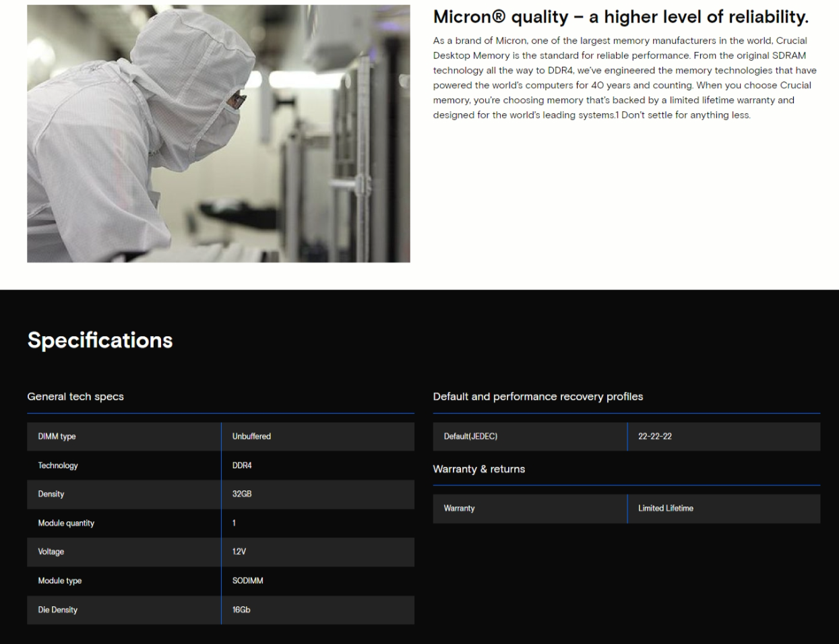Select the Limited Lifetime warranty value
Viewport: 839px width, 644px height.
(x=666, y=509)
